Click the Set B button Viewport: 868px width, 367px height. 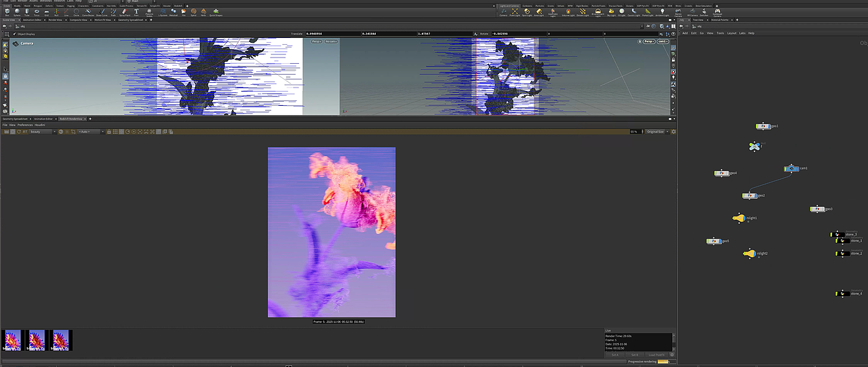pos(634,355)
